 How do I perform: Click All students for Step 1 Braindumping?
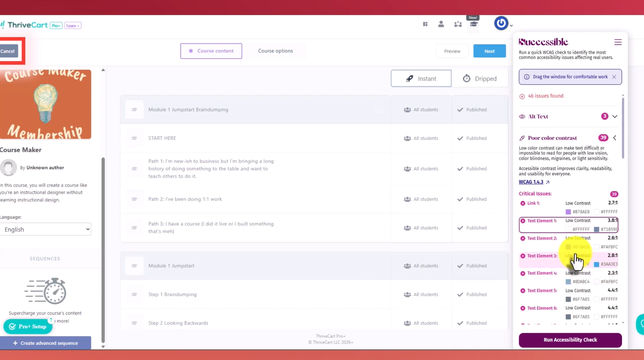coord(421,294)
